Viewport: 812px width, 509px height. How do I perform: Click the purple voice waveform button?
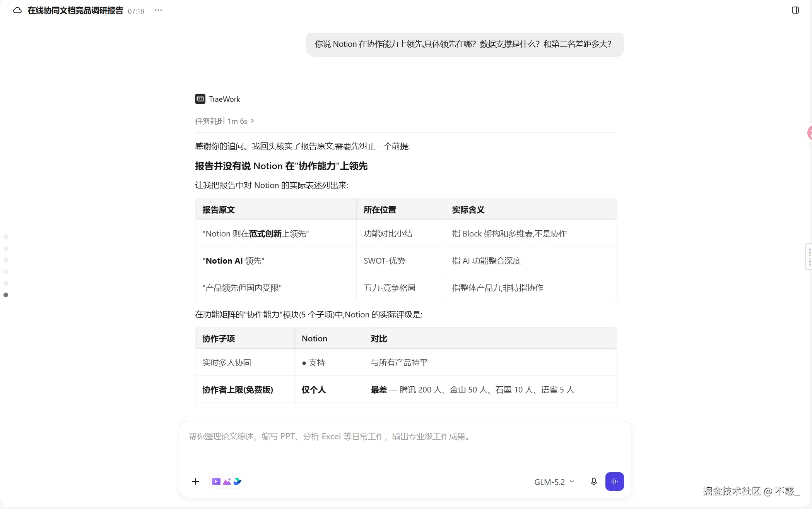click(x=615, y=482)
